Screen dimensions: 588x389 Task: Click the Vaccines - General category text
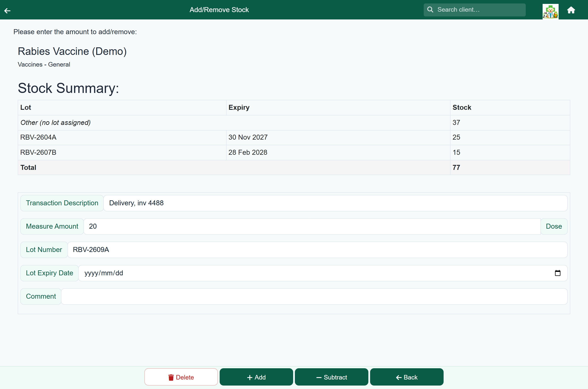coord(44,64)
